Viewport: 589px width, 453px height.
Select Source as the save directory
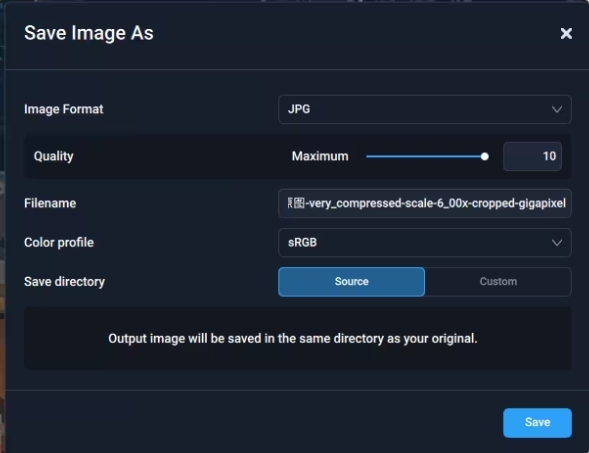point(352,282)
